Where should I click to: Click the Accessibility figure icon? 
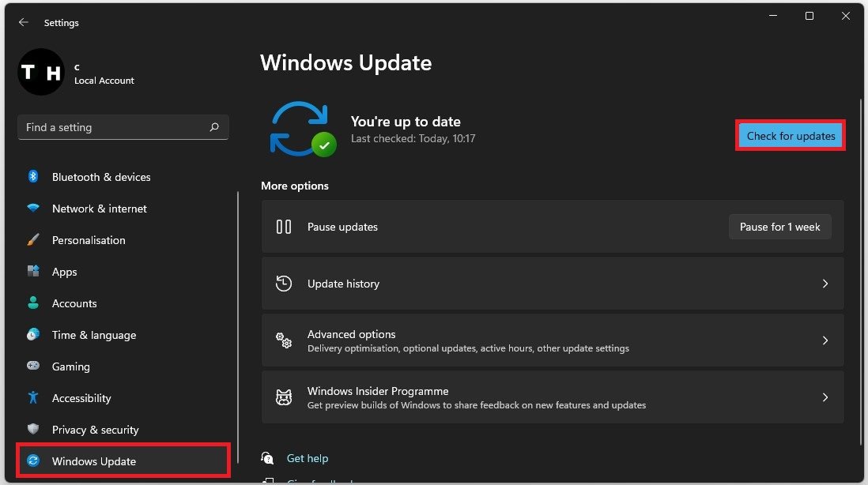pos(33,397)
